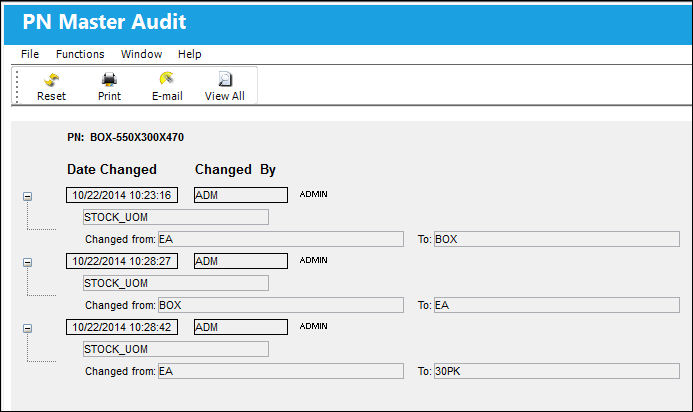Click the Changed from EA field of the 10:28:42 entry
693x412 pixels.
pos(281,371)
